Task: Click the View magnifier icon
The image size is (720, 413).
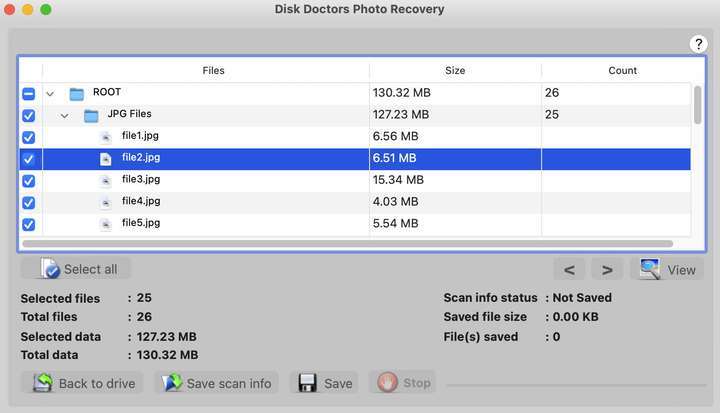Action: 650,269
